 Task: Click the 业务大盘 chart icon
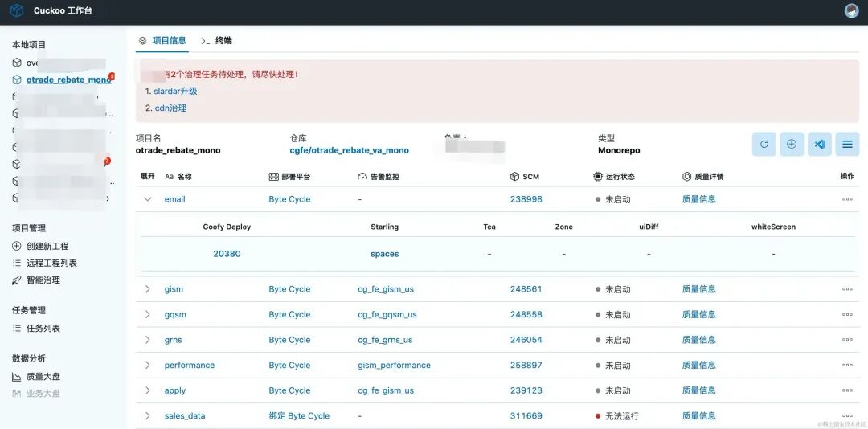[17, 394]
